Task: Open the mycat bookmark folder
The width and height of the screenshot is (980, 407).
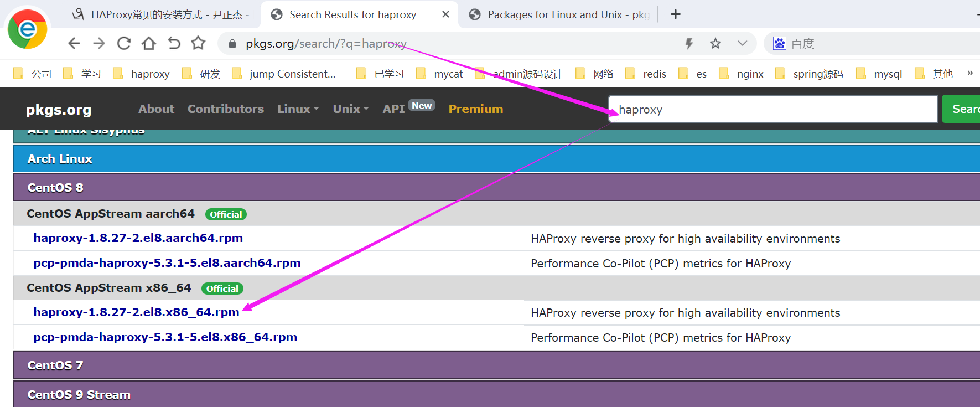Action: tap(439, 74)
